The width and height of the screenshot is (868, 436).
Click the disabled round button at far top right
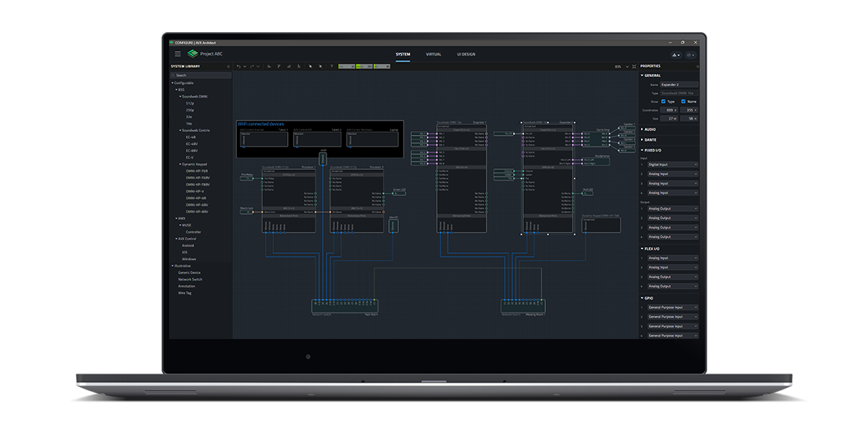pos(691,55)
